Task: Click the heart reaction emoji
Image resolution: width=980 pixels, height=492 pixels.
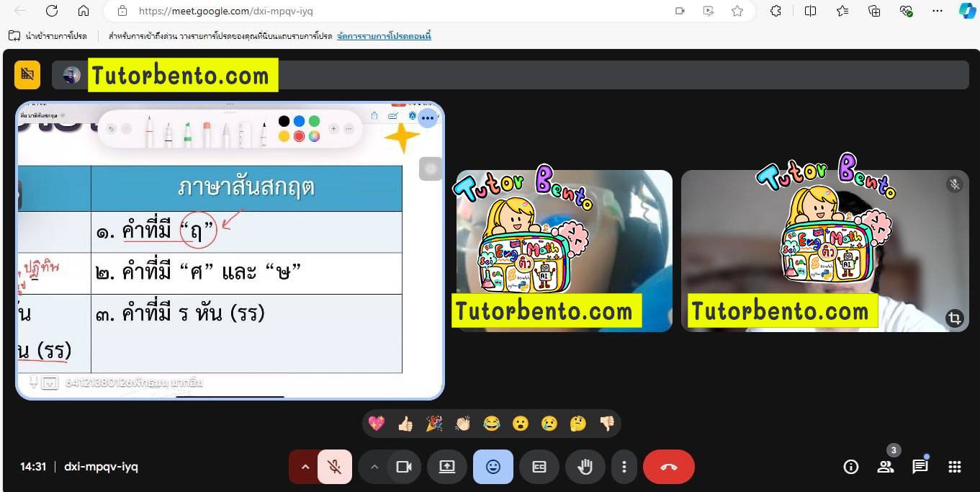Action: click(x=376, y=424)
